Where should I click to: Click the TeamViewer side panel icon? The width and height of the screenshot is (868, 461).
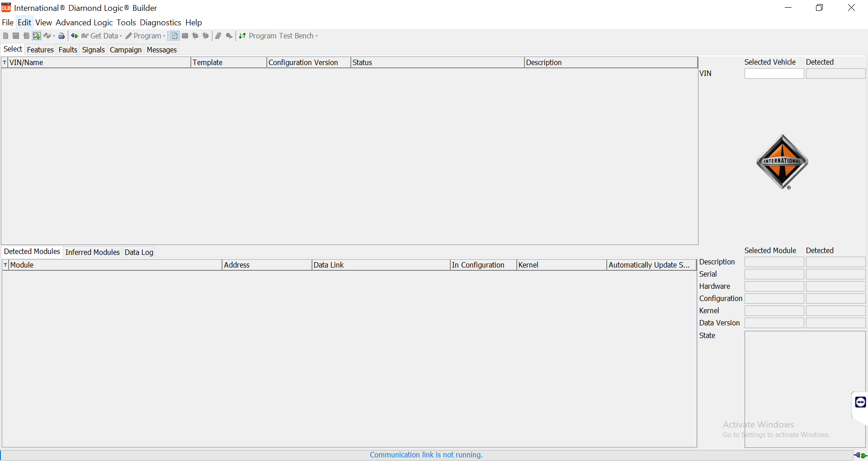(x=860, y=402)
